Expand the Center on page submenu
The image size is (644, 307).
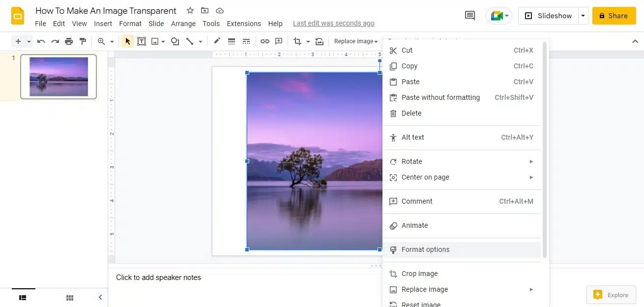(x=462, y=177)
